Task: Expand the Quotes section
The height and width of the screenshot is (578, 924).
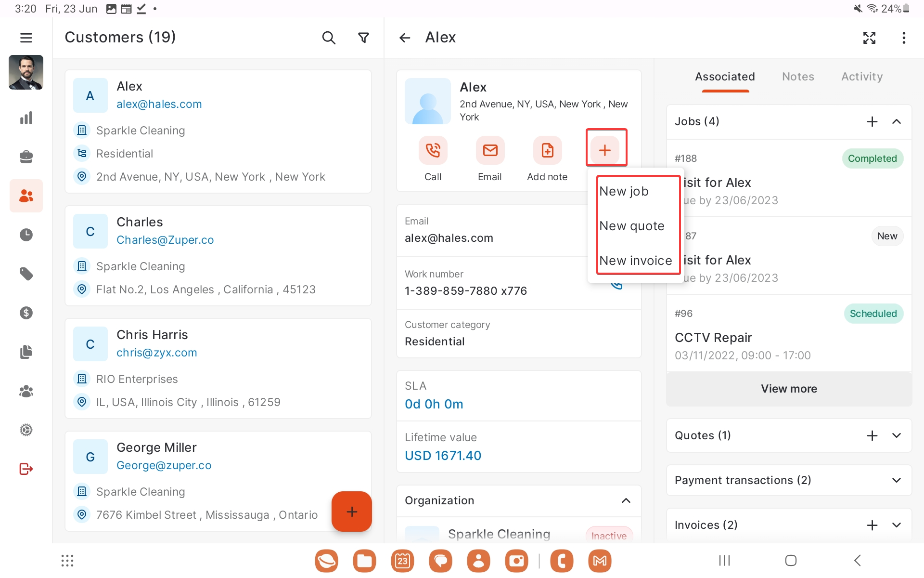Action: (x=896, y=435)
